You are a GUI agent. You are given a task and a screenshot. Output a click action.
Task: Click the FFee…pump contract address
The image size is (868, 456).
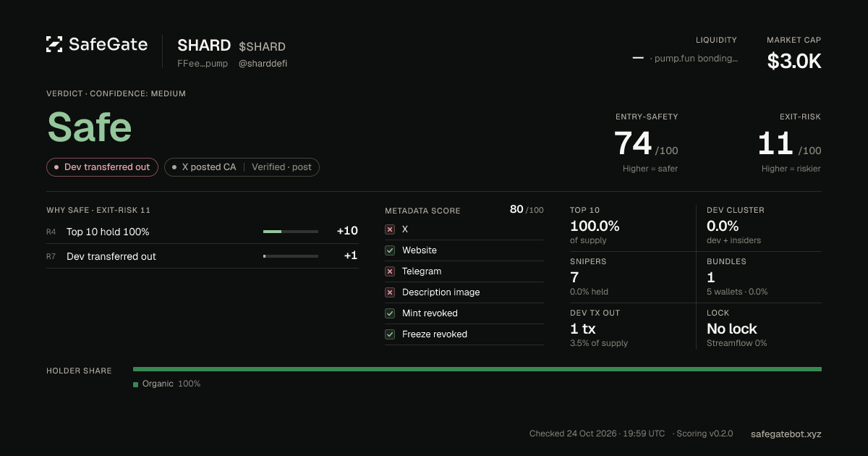pos(203,64)
